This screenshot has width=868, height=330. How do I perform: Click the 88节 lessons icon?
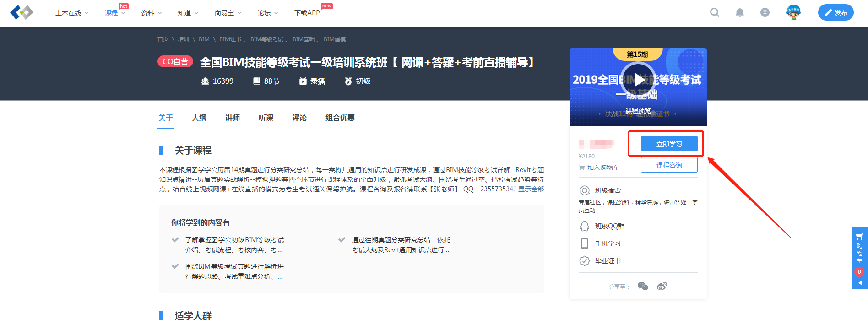point(257,81)
